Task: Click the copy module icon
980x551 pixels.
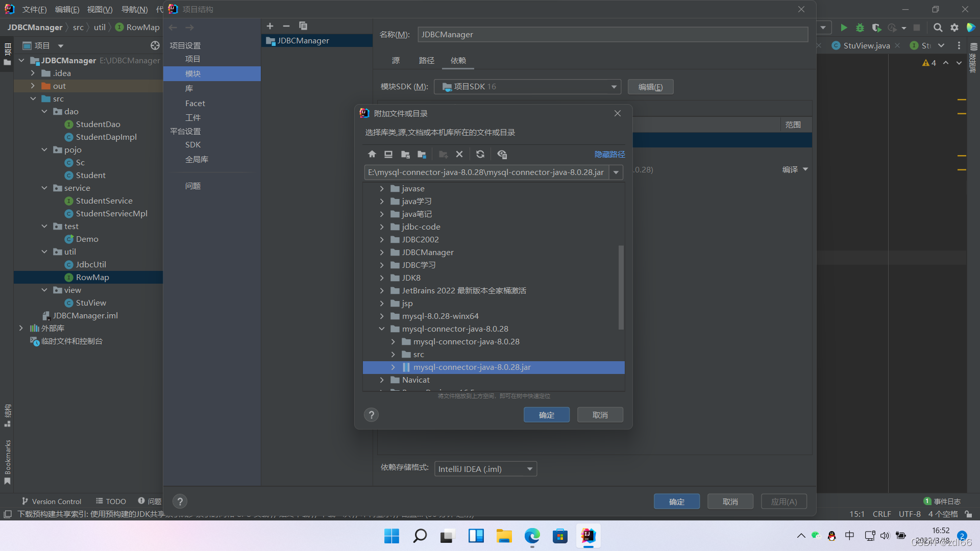Action: tap(303, 26)
